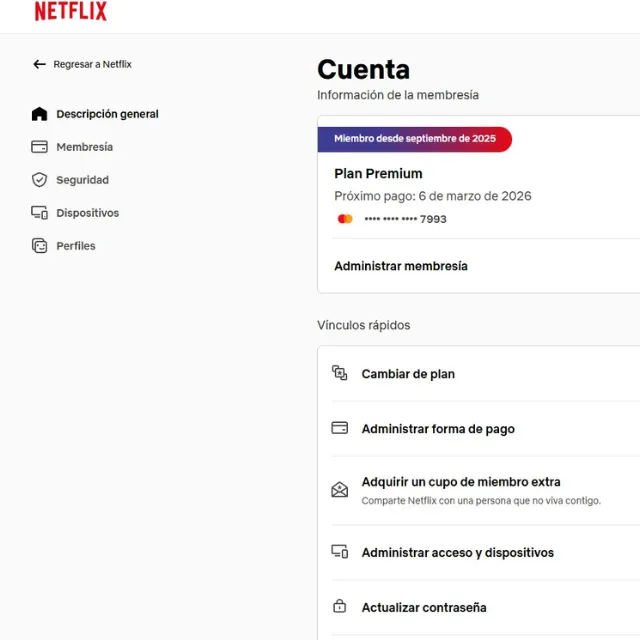
Task: Click the Cuenta page heading
Action: [x=363, y=69]
